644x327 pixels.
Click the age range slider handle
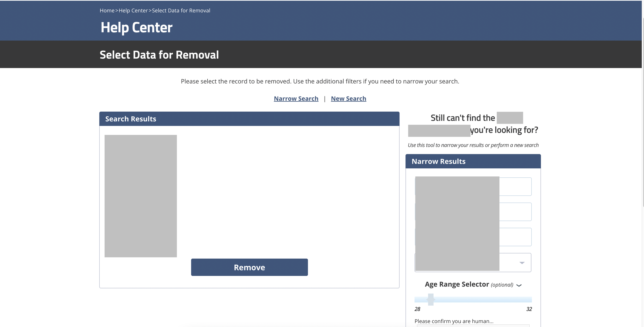coord(431,299)
